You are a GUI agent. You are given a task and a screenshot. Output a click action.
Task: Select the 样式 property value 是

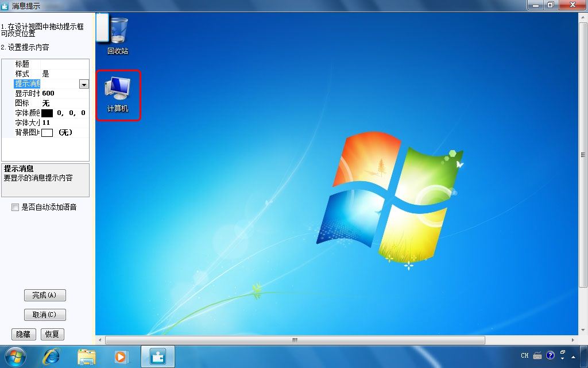tap(46, 74)
